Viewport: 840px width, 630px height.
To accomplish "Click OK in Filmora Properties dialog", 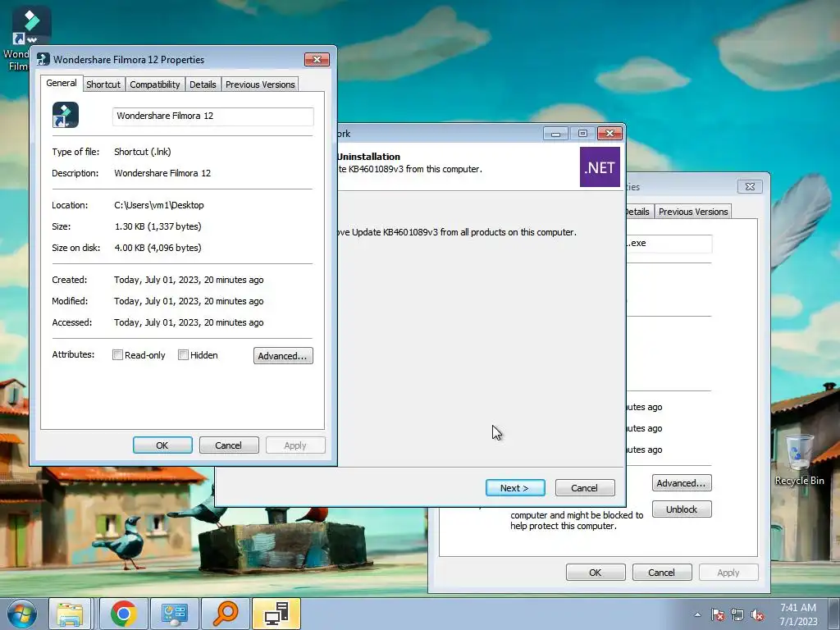I will coord(162,445).
